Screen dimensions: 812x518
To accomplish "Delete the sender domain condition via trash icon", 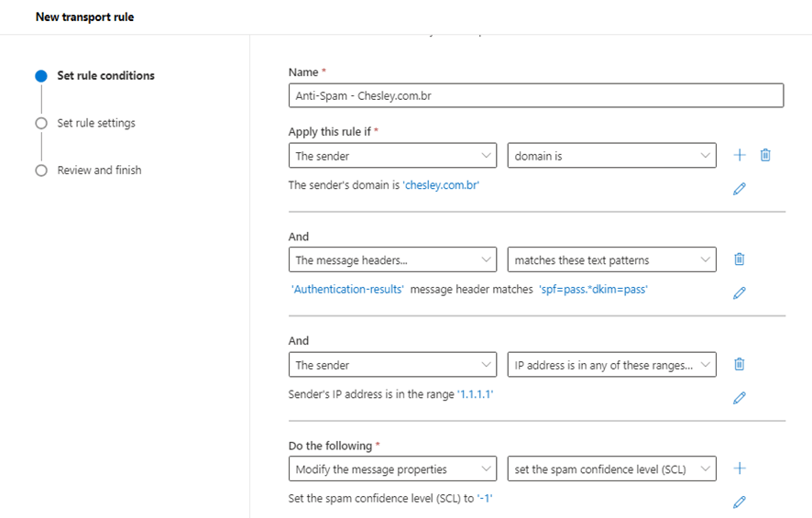I will point(765,155).
